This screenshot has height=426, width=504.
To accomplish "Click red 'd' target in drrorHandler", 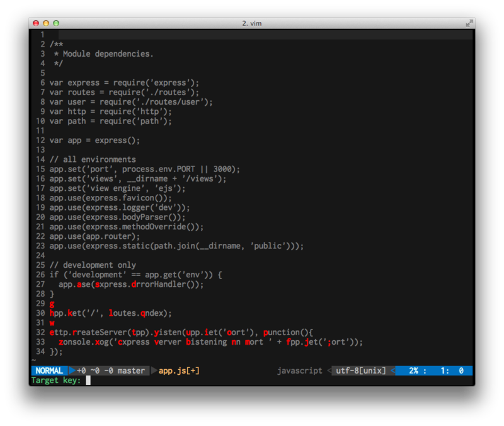I will coord(134,284).
